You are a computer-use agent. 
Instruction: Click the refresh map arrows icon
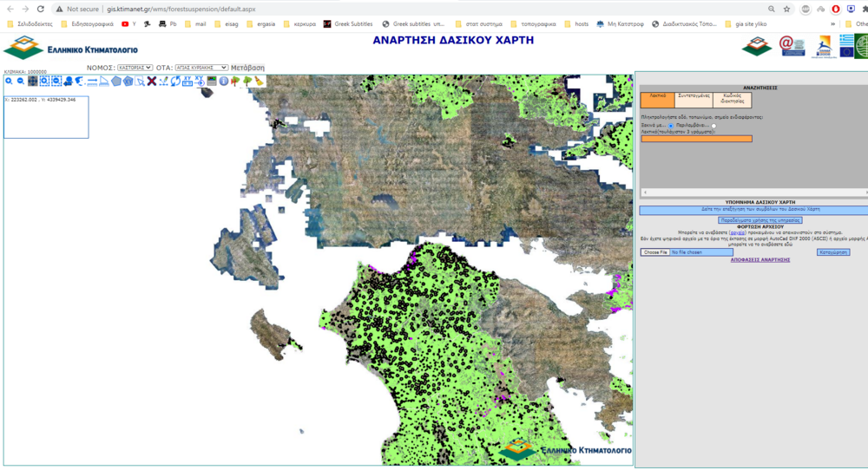[175, 82]
